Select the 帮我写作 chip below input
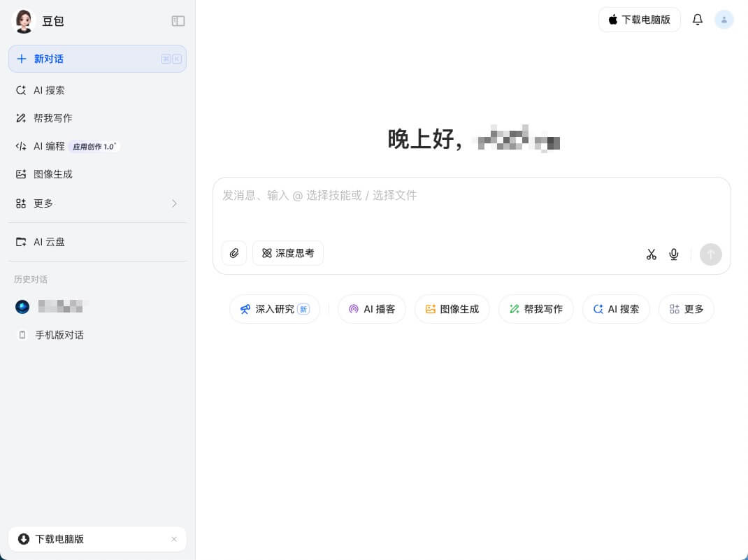The width and height of the screenshot is (748, 560). (535, 309)
